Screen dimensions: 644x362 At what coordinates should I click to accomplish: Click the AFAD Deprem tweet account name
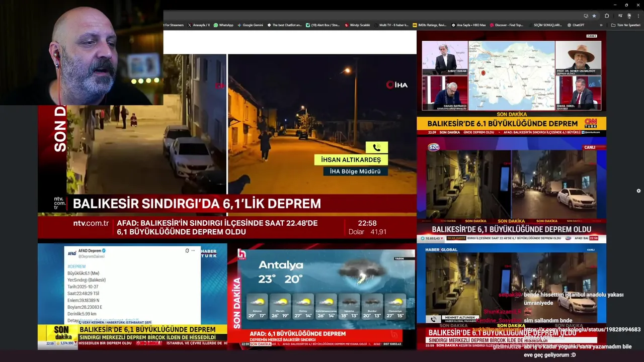pyautogui.click(x=90, y=250)
